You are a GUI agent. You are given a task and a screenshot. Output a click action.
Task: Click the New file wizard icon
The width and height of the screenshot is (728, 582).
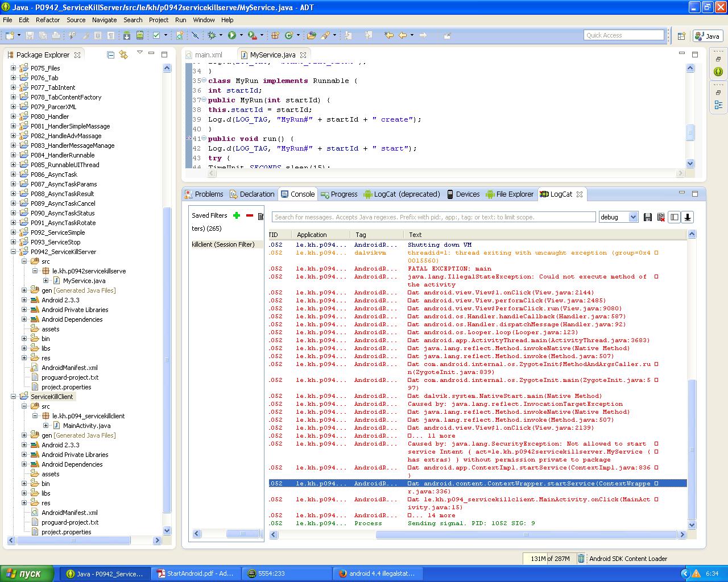10,35
